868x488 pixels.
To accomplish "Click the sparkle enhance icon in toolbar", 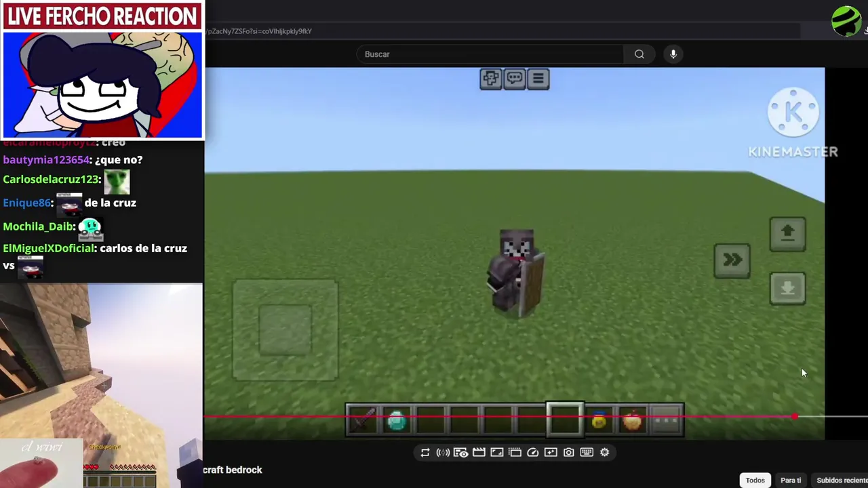I will point(551,453).
